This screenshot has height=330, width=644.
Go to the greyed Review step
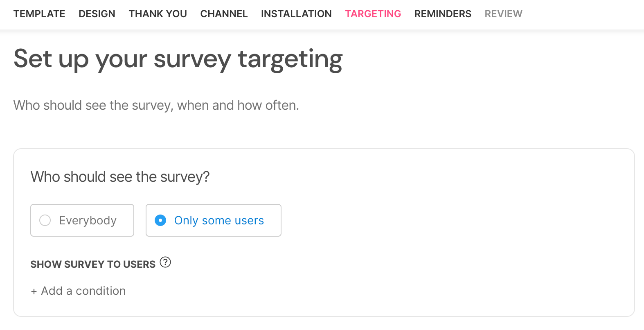pos(503,14)
